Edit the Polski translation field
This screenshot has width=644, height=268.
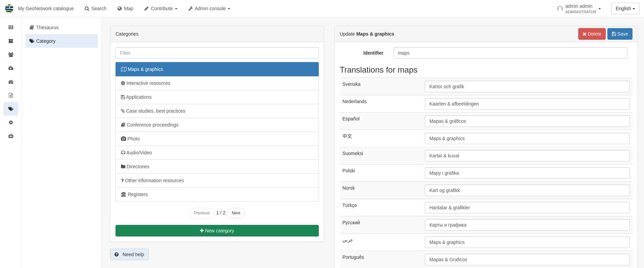pos(527,173)
